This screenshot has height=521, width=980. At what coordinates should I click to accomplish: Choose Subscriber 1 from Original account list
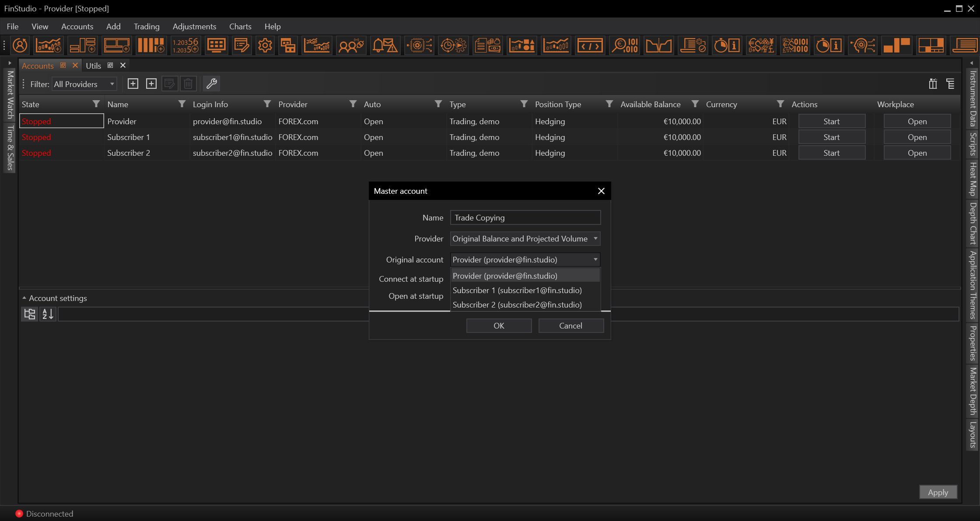coord(517,290)
